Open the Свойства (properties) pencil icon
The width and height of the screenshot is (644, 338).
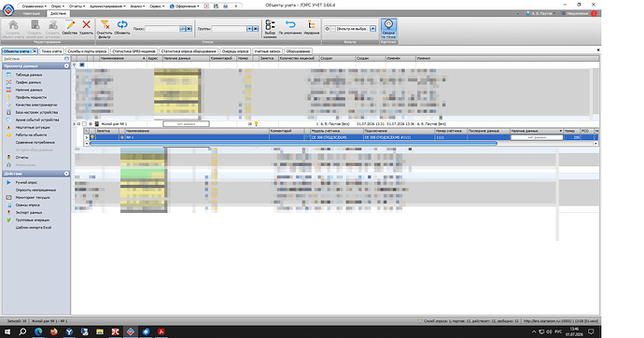[69, 27]
